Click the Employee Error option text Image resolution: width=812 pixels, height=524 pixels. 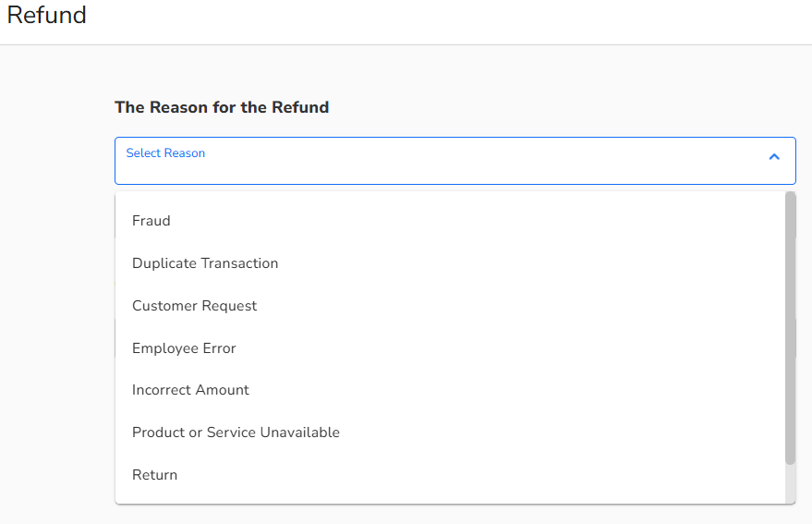coord(184,348)
